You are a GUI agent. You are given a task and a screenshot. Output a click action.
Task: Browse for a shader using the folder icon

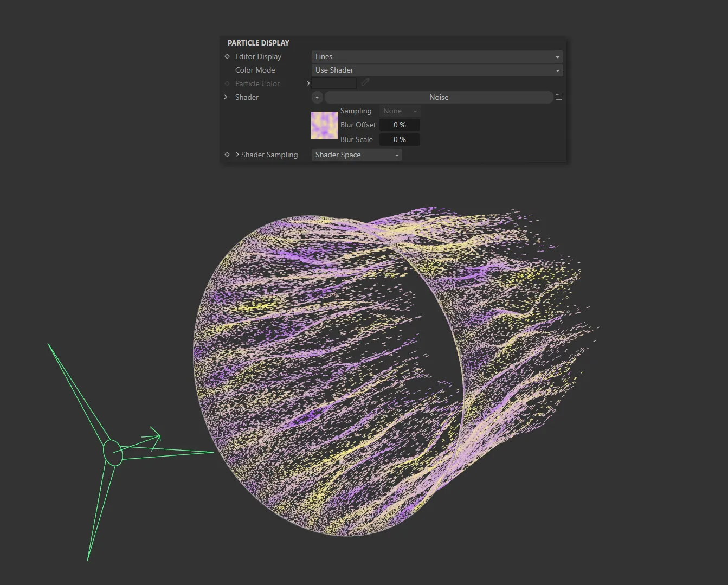pos(559,97)
